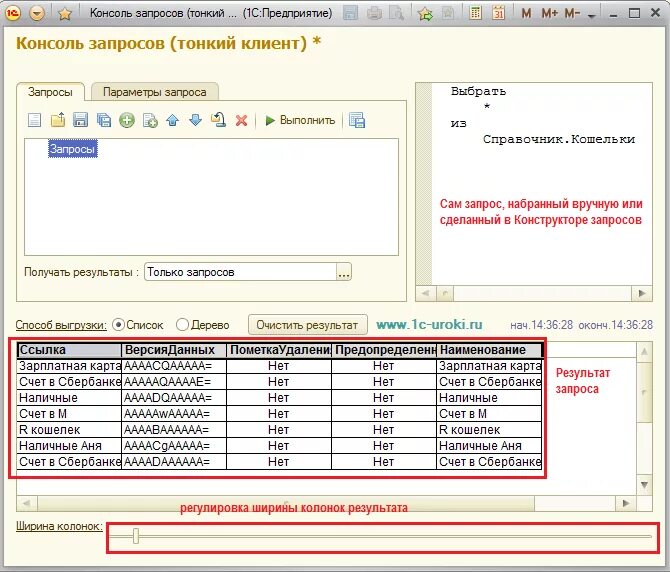Click the Ссылка column header

[70, 350]
